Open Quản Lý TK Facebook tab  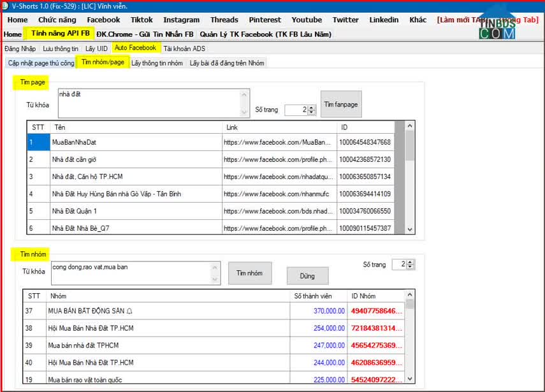(266, 34)
